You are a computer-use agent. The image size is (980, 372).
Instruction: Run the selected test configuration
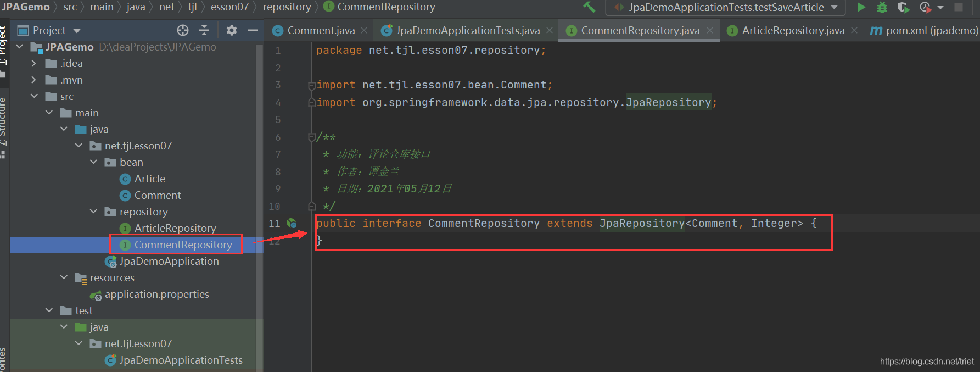[861, 7]
